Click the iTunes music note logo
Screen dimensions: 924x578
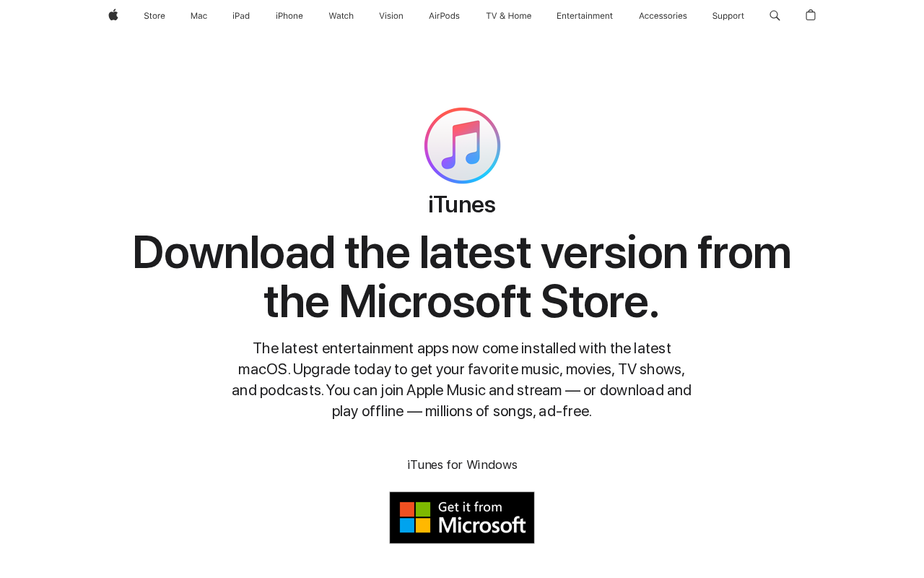point(462,145)
